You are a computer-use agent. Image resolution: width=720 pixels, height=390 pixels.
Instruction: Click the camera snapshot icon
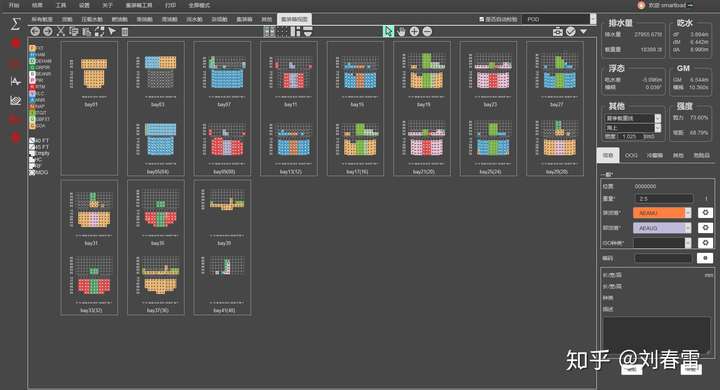coord(557,31)
